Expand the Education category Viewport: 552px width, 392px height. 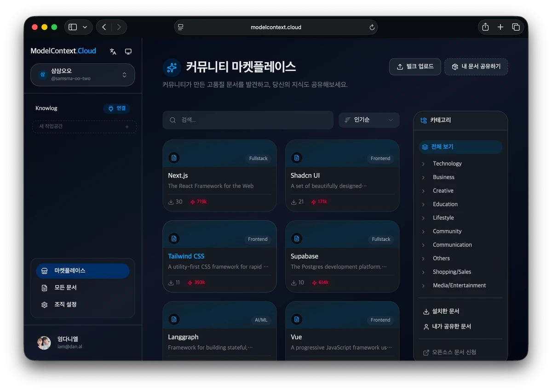tap(423, 205)
